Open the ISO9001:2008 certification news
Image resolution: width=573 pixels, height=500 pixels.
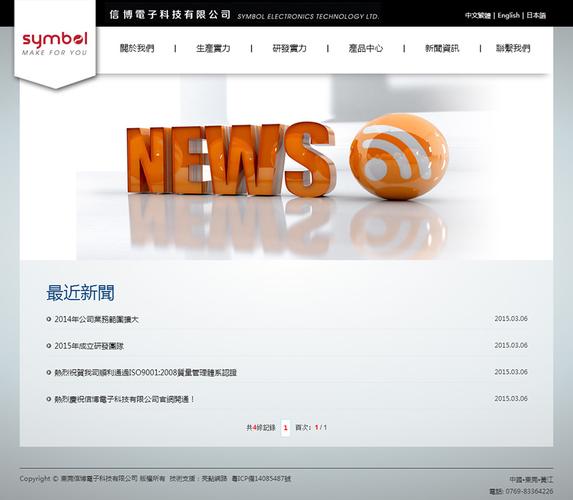(145, 372)
